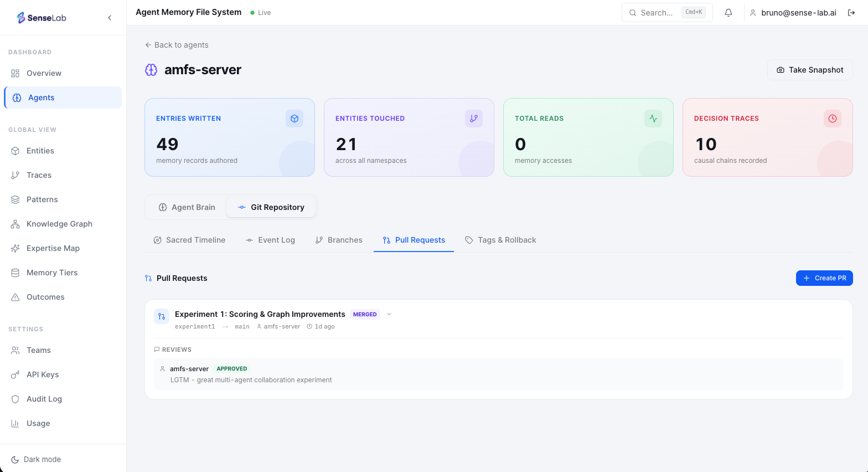This screenshot has height=472, width=868.
Task: Click the notifications bell icon
Action: (x=728, y=13)
